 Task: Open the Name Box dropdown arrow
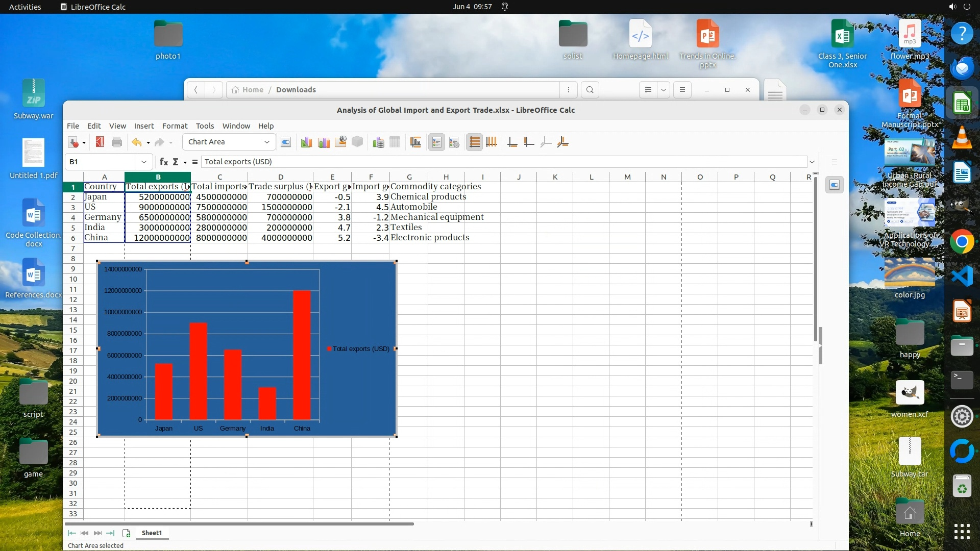tap(144, 162)
